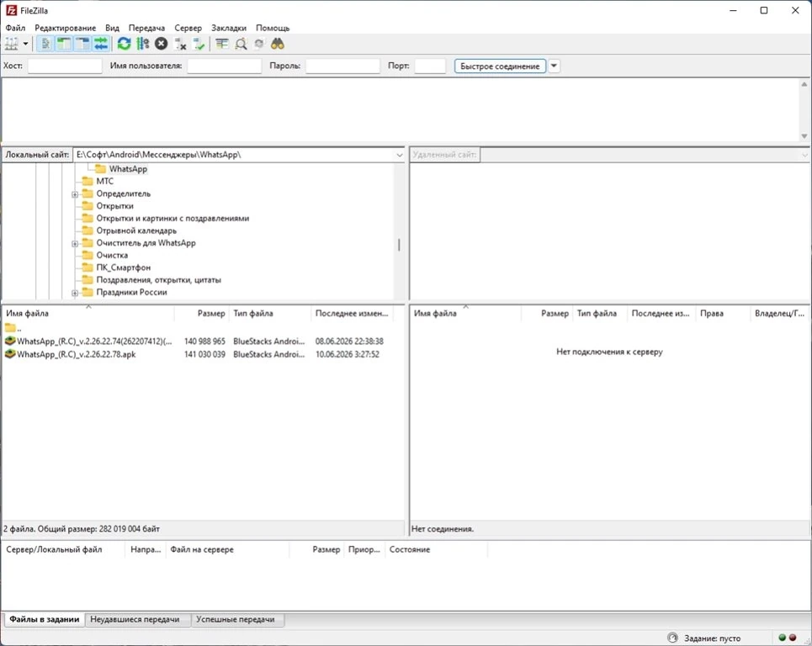Expand the Очиститель для WhatsApp folder node
Viewport: 812px width, 646px height.
(75, 243)
